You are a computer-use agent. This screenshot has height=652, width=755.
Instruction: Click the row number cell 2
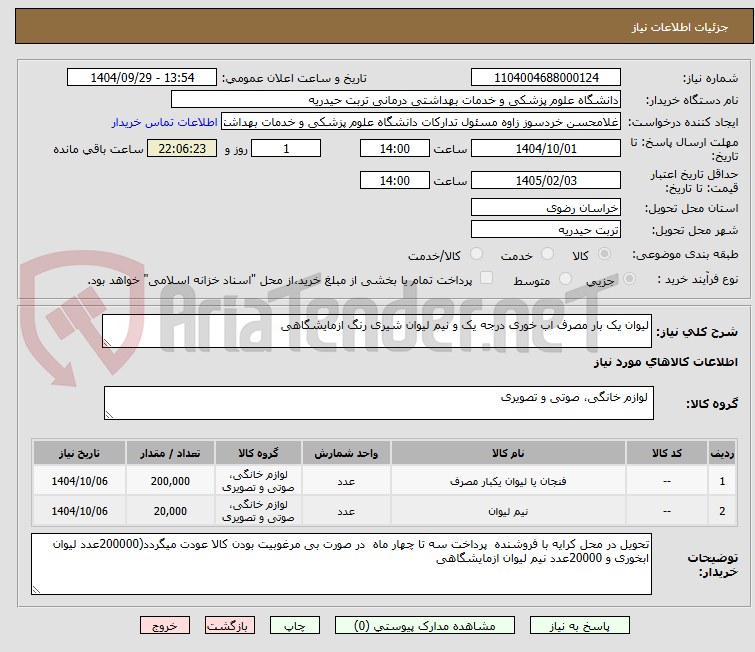pyautogui.click(x=722, y=511)
